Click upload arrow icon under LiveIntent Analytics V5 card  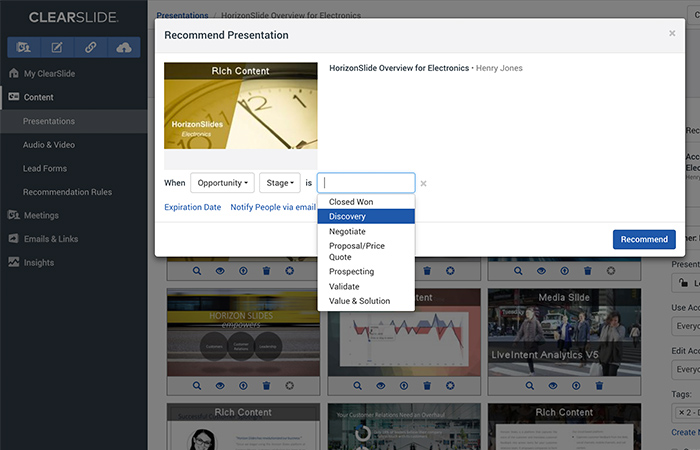[576, 386]
